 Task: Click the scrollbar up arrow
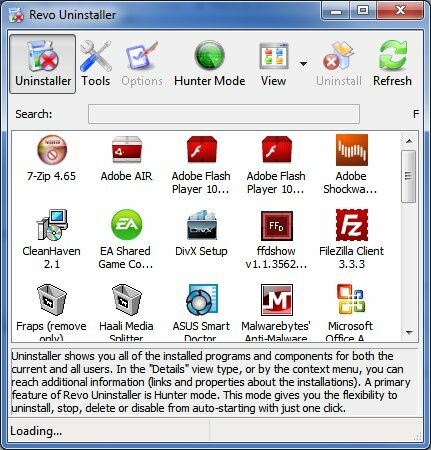pos(409,141)
